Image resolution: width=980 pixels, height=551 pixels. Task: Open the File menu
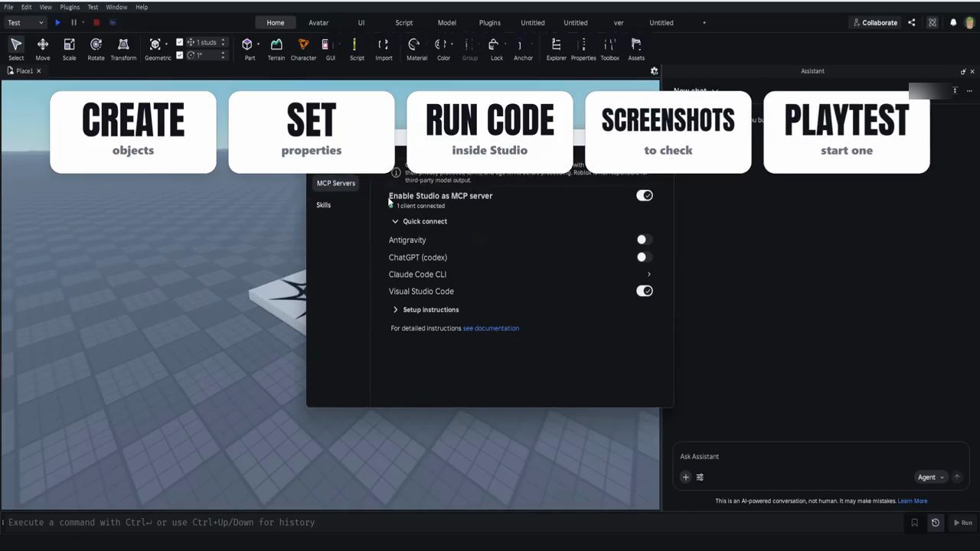tap(9, 7)
